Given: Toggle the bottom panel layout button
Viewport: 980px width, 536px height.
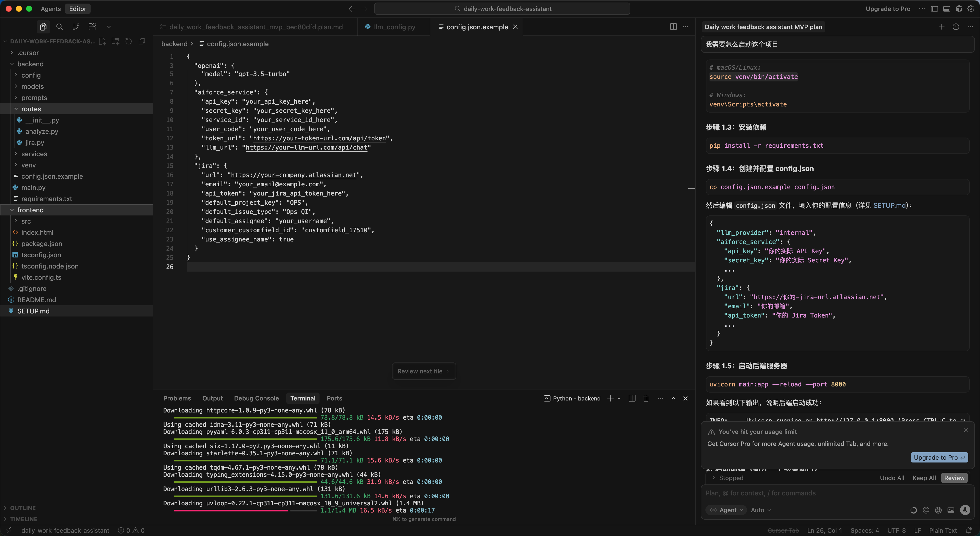Looking at the screenshot, I should coord(947,9).
